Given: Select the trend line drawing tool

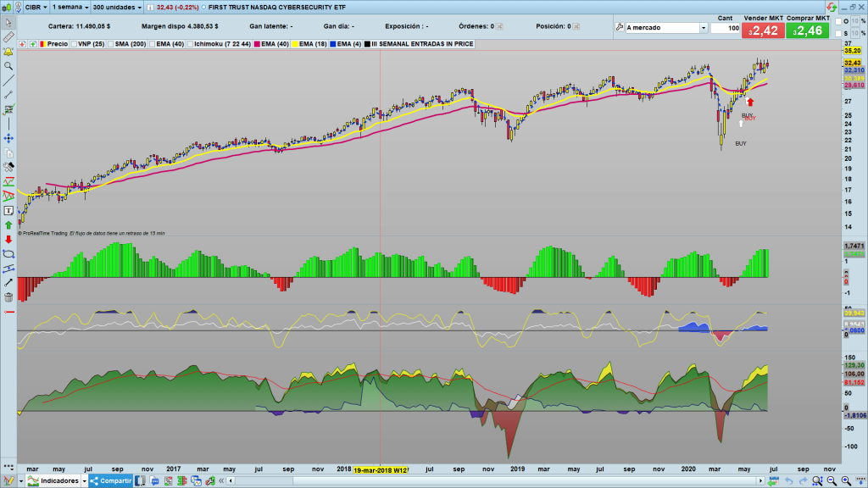Looking at the screenshot, I should point(8,80).
